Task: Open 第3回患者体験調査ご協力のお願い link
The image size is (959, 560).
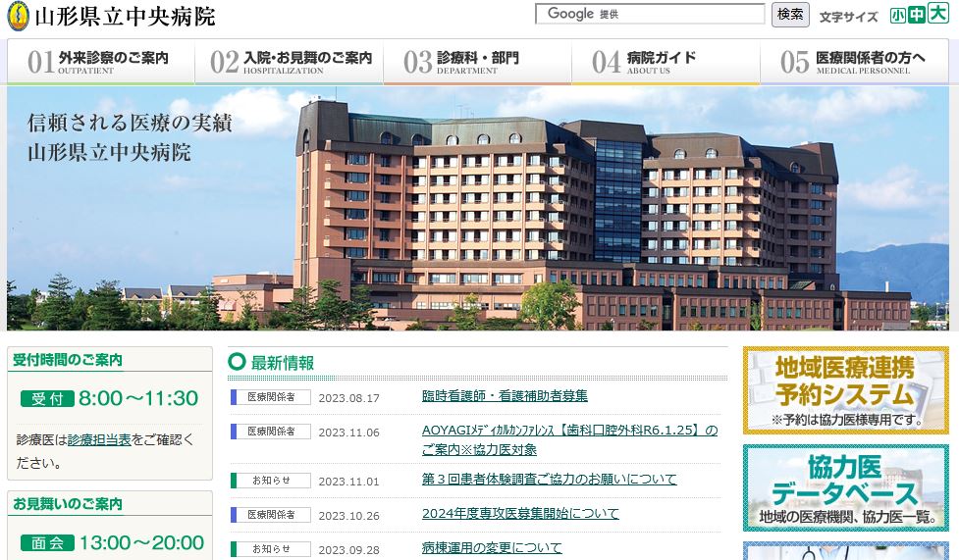Action: 549,480
